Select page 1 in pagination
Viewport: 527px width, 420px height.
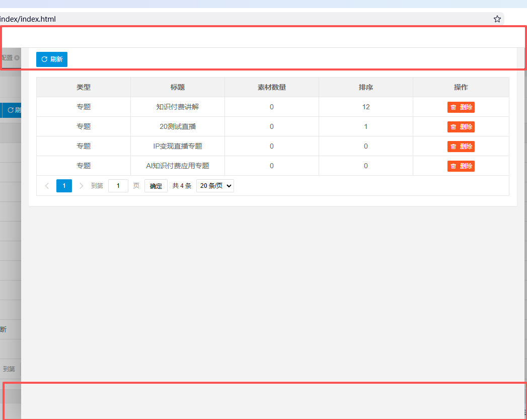64,186
